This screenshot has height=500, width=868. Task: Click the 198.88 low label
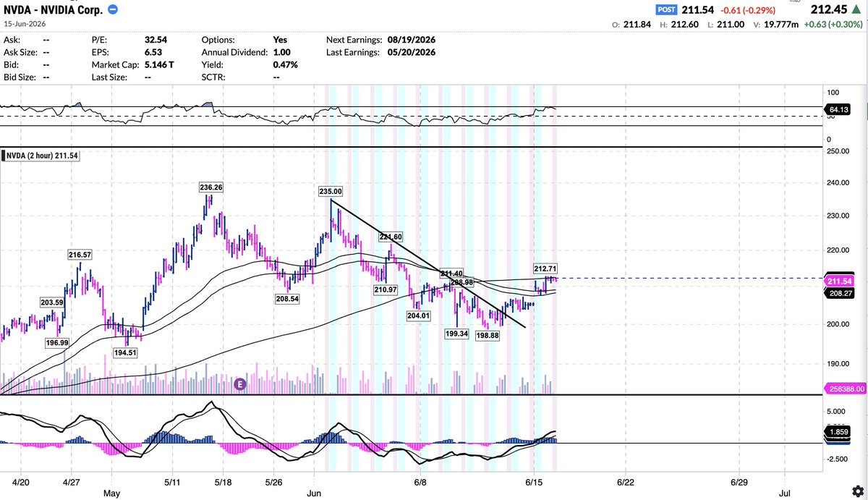tap(489, 336)
